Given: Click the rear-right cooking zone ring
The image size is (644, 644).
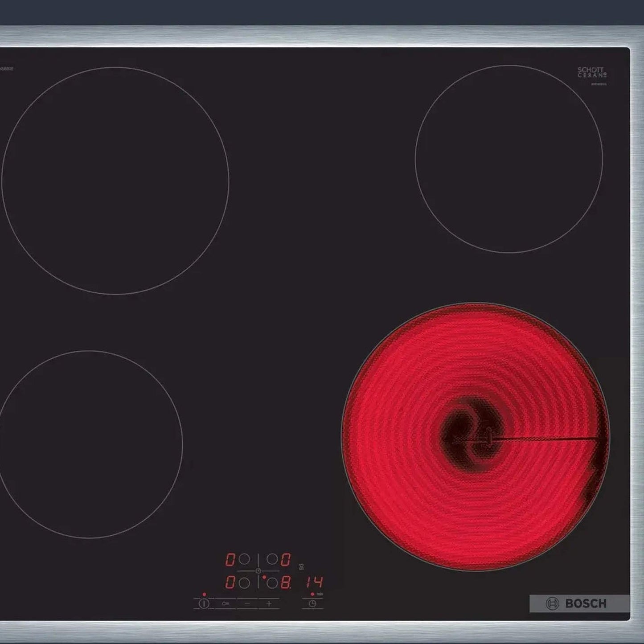Looking at the screenshot, I should point(509,159).
